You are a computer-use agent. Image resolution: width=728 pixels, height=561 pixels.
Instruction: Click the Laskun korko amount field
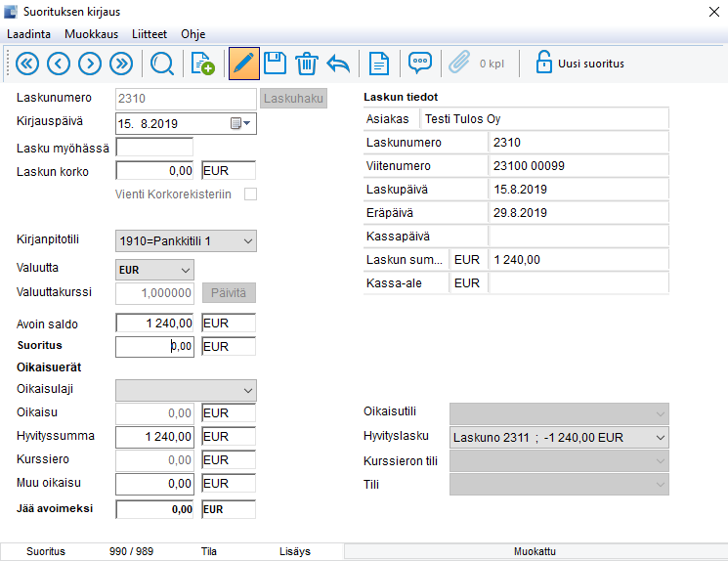point(154,170)
